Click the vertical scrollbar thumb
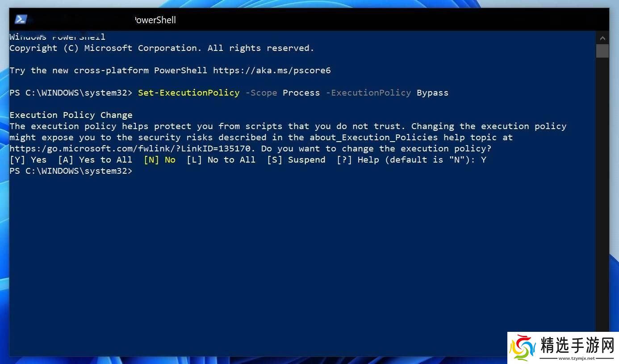The image size is (619, 364). pos(602,50)
